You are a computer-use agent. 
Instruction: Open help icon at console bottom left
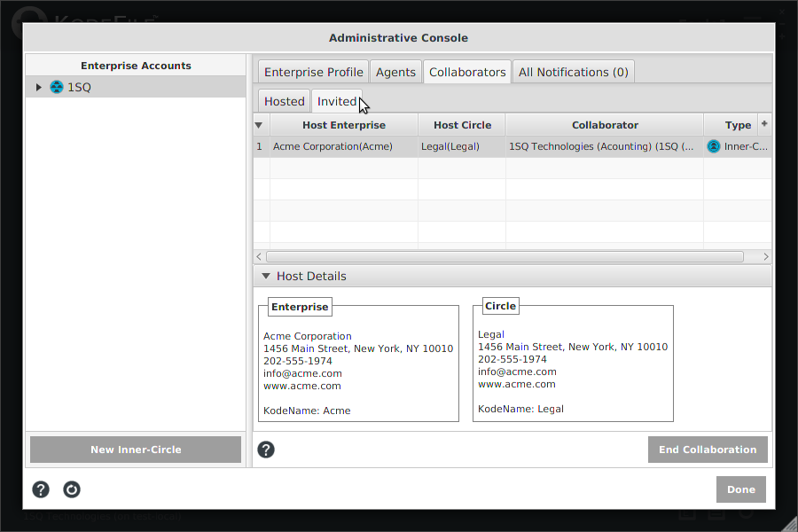pos(41,489)
